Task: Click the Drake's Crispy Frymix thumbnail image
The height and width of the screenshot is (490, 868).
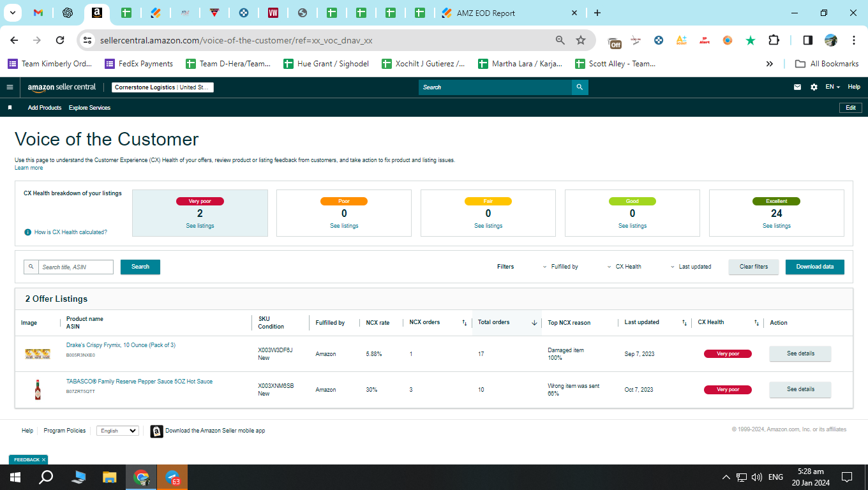Action: point(38,353)
